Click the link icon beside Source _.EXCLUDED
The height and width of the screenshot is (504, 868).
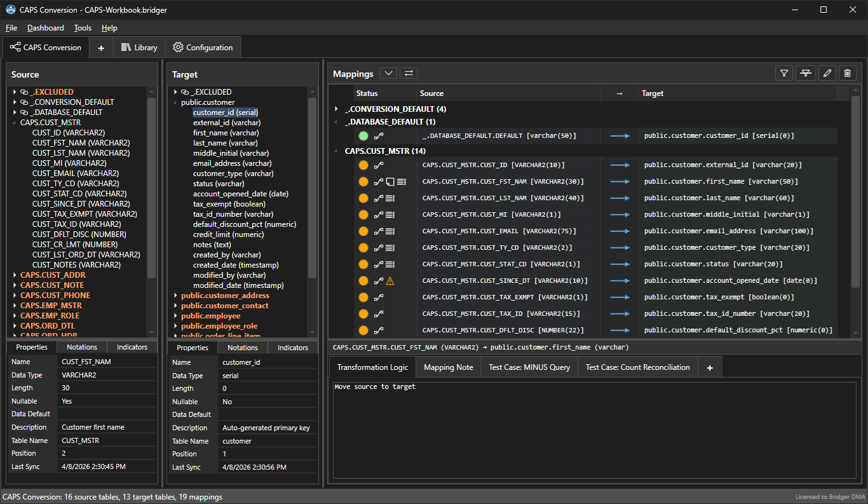[24, 92]
